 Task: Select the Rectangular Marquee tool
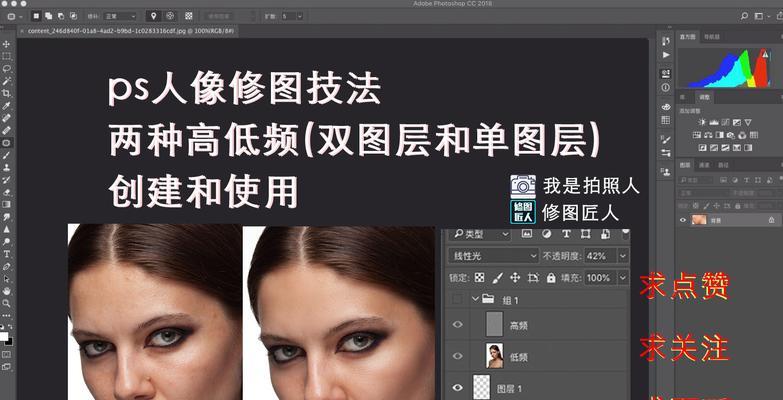point(7,56)
